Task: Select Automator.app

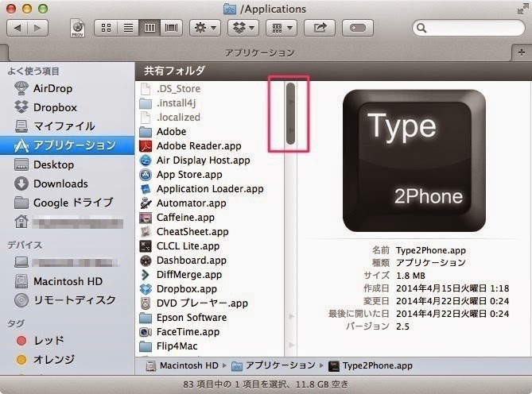Action: click(x=209, y=203)
